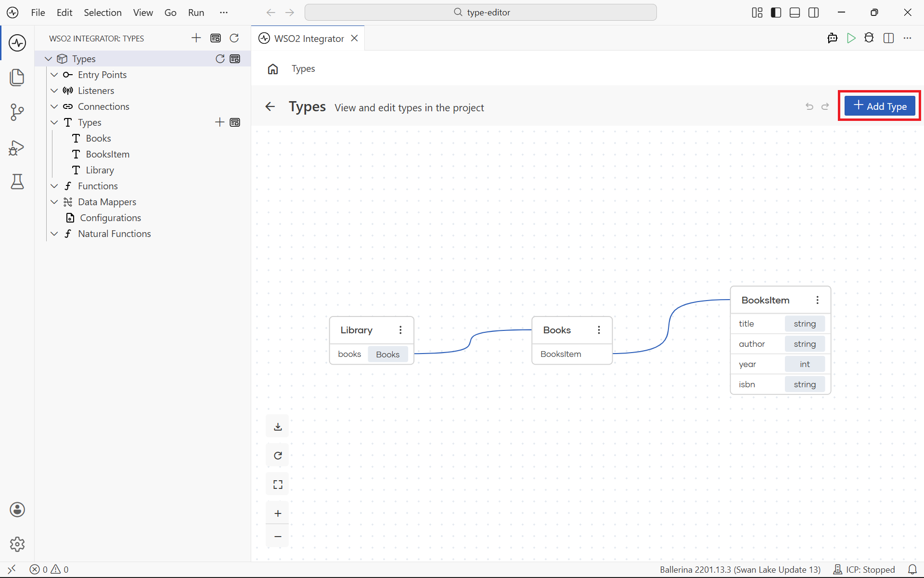Viewport: 924px width, 578px height.
Task: Toggle bottom panel visibility
Action: pyautogui.click(x=795, y=13)
